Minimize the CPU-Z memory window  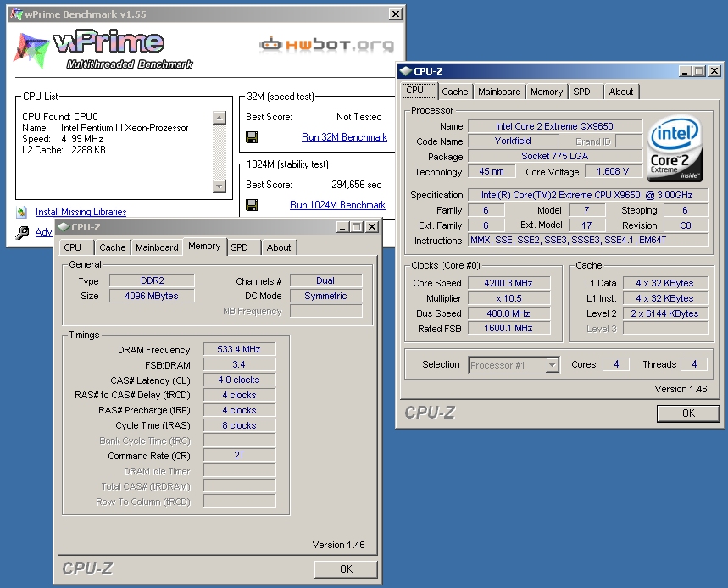pyautogui.click(x=342, y=227)
